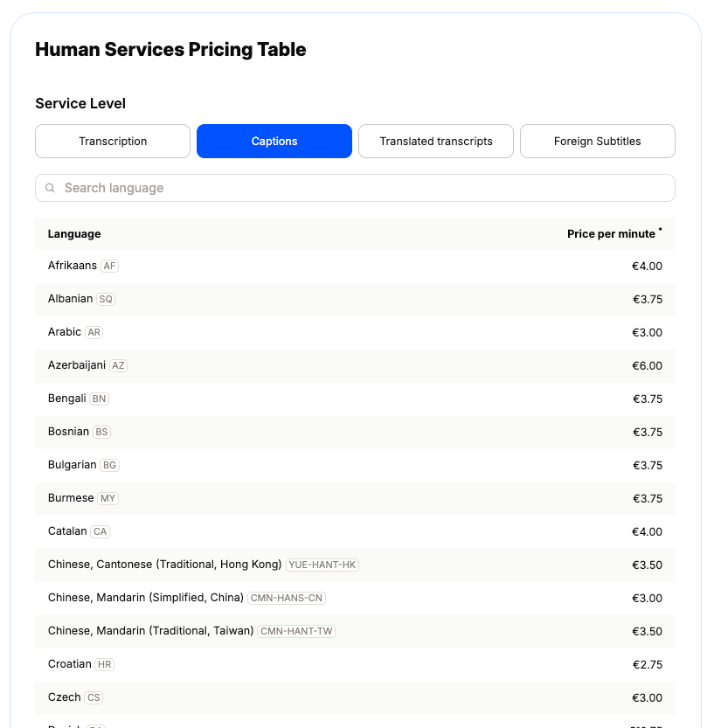The width and height of the screenshot is (714, 728).
Task: Click the Price per minute column header
Action: point(612,233)
